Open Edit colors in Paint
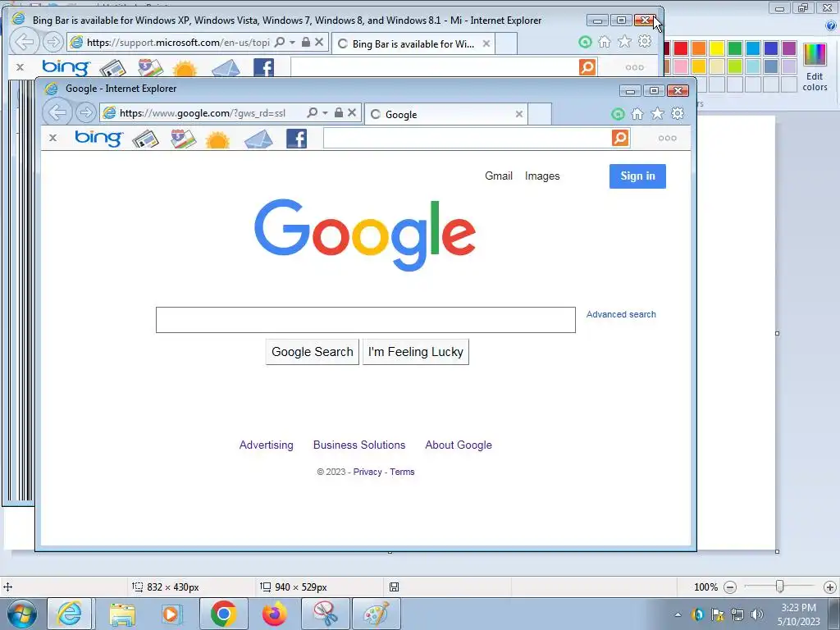The height and width of the screenshot is (630, 840). coord(815,67)
